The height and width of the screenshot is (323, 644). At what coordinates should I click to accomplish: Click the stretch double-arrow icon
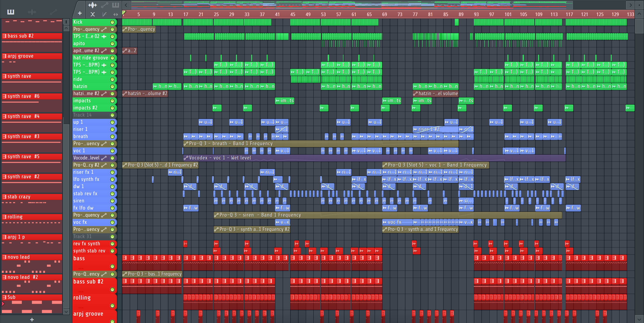[116, 14]
